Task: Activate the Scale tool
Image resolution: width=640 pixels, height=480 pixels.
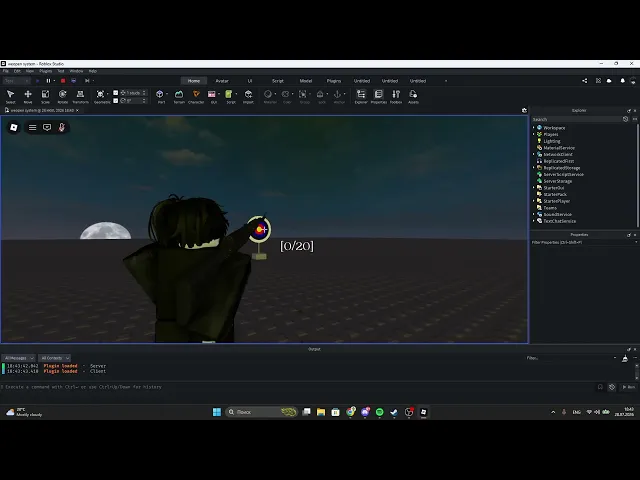Action: pyautogui.click(x=45, y=97)
